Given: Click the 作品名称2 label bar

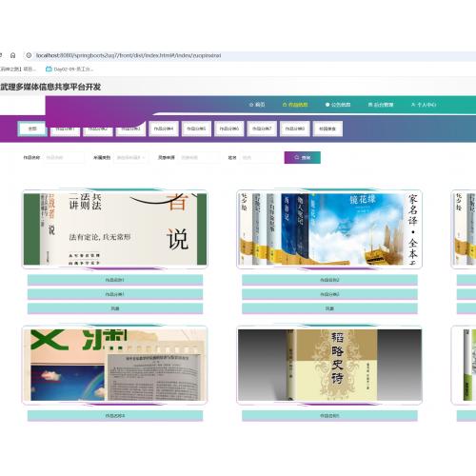Looking at the screenshot, I should tap(329, 280).
